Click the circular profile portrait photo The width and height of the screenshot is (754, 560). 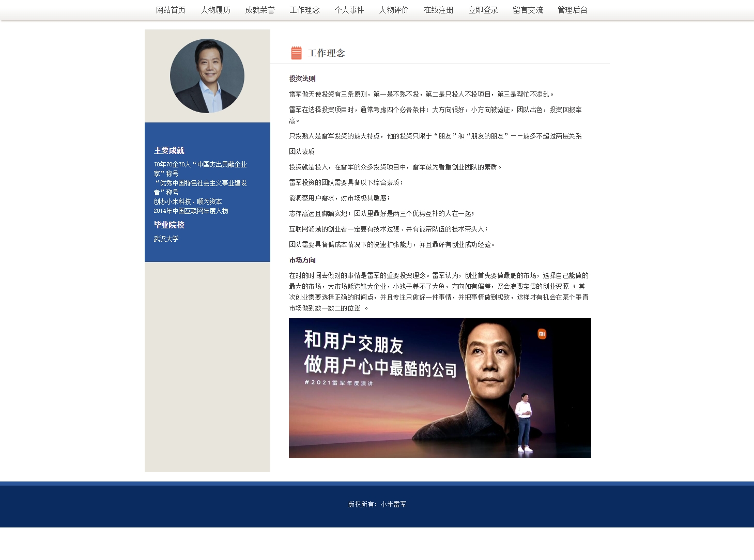[x=207, y=76]
